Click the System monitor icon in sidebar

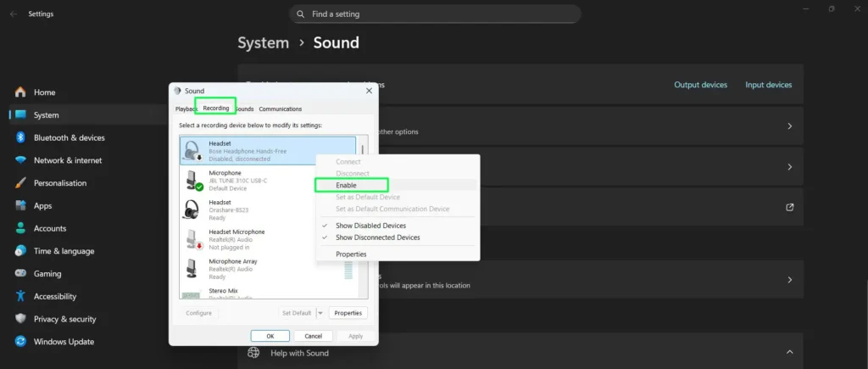click(20, 115)
